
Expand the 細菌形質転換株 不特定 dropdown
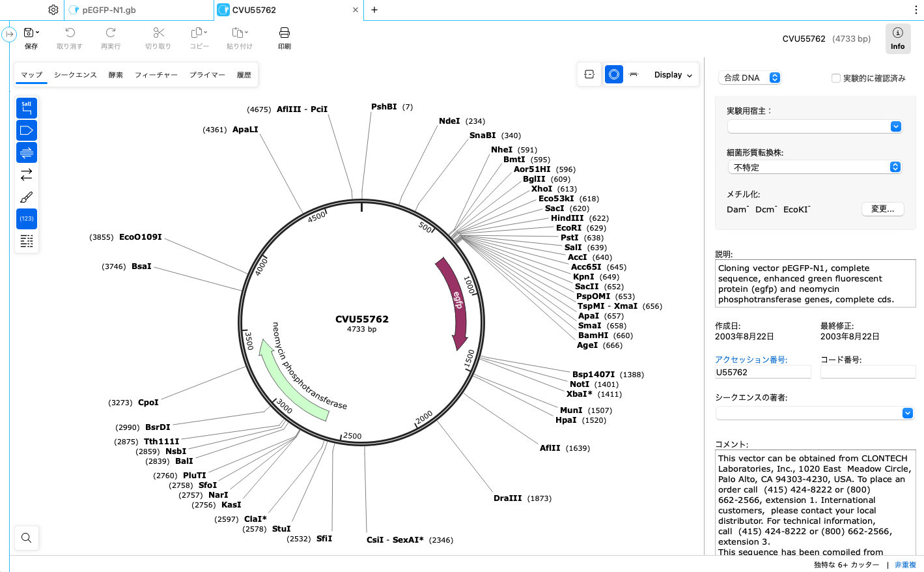point(895,167)
